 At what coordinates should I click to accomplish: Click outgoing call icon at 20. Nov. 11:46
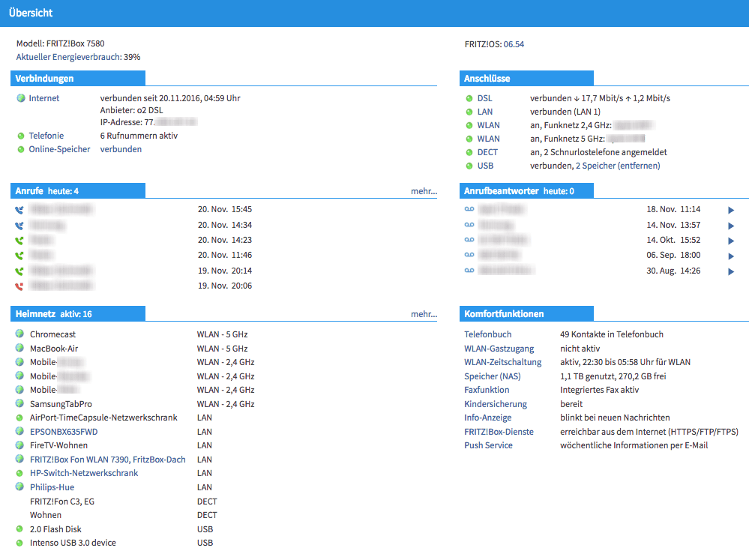pos(19,256)
